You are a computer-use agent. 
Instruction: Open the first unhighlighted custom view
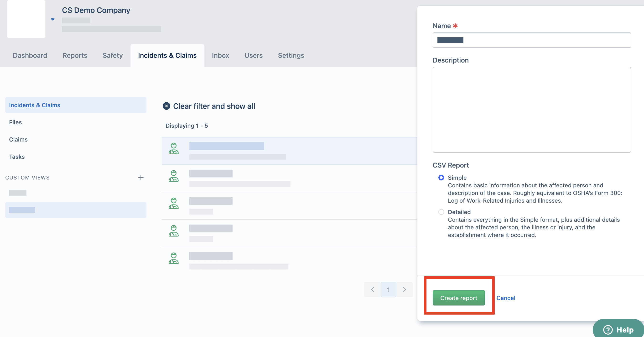pos(18,193)
